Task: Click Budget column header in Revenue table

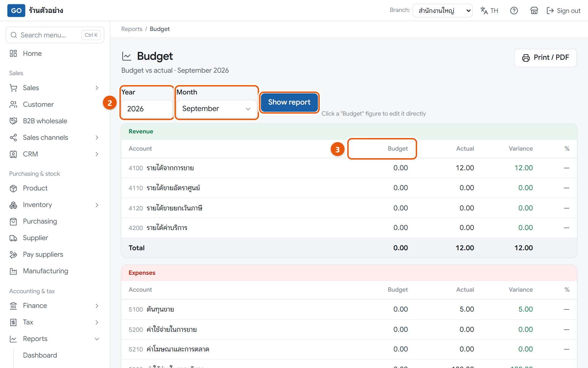Action: 398,149
